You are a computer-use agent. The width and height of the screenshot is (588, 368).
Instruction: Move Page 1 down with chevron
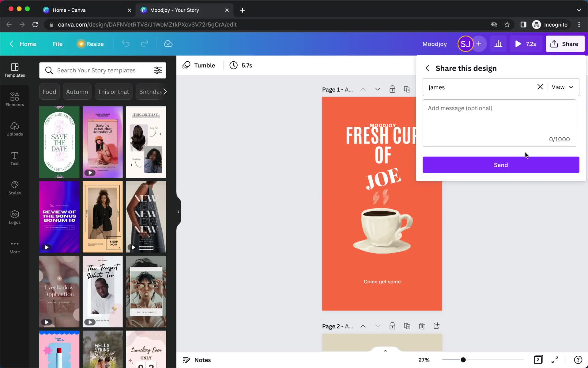coord(378,89)
